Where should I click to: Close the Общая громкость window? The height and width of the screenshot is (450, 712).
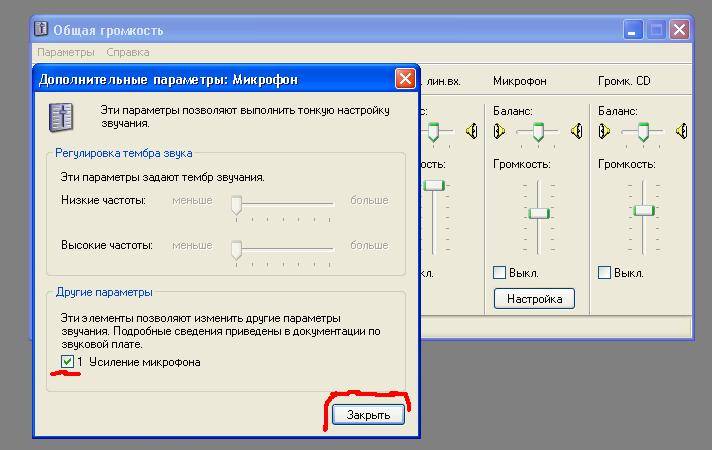pos(679,30)
